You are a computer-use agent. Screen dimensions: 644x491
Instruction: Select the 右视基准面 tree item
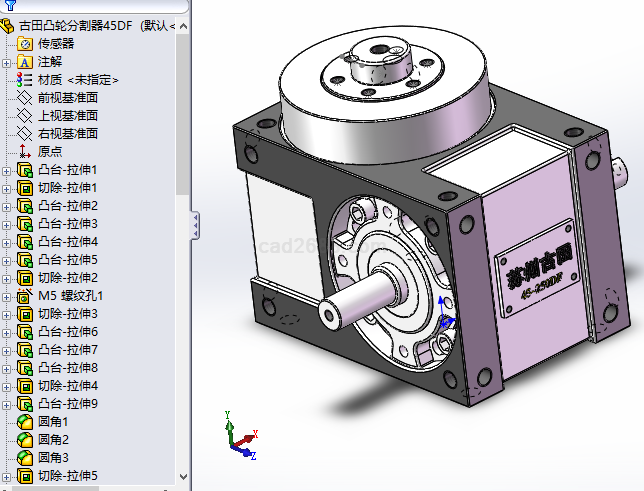(67, 133)
